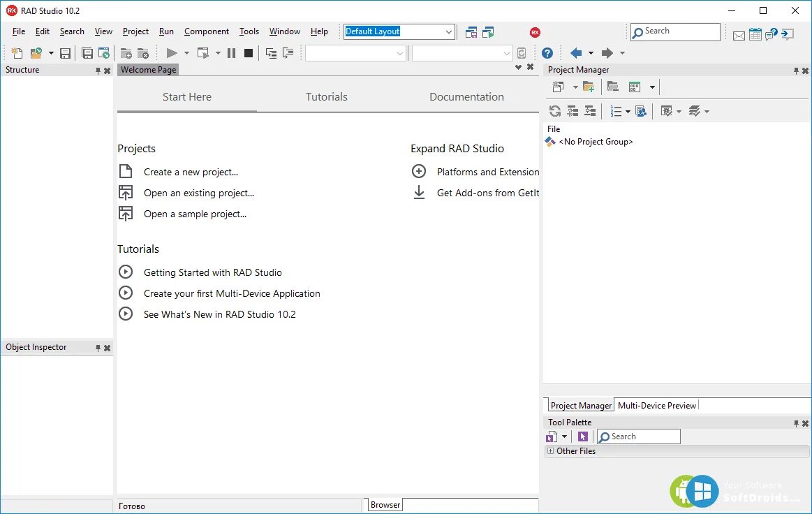Screen dimensions: 812x514
Task: Click the Add folder icon in Project Manager
Action: pos(589,87)
